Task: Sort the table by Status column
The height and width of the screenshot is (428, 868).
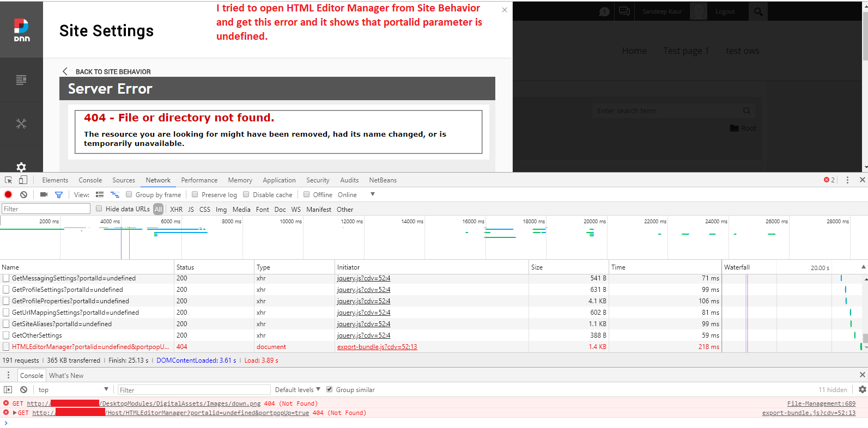Action: (214, 267)
